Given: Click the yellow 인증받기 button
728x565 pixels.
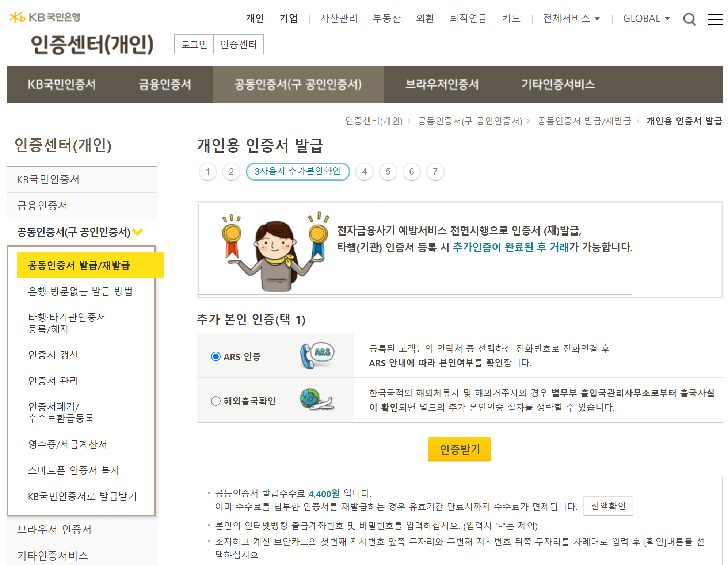Looking at the screenshot, I should (460, 449).
